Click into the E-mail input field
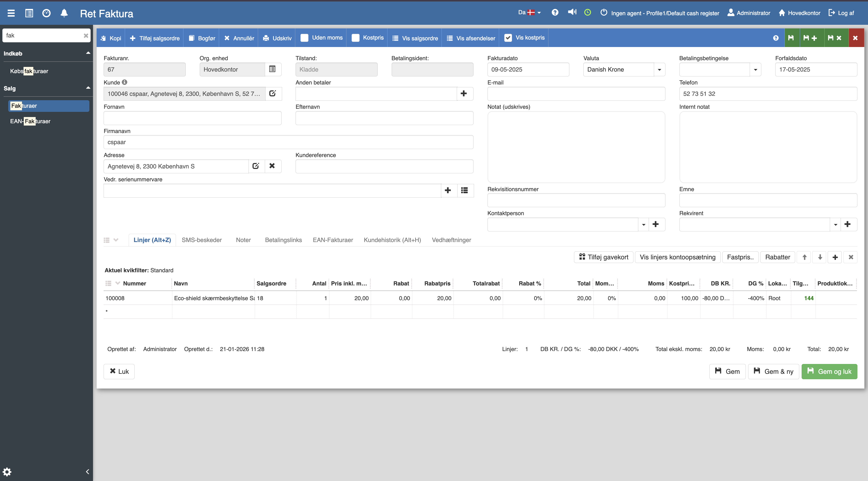This screenshot has width=868, height=481. (576, 94)
